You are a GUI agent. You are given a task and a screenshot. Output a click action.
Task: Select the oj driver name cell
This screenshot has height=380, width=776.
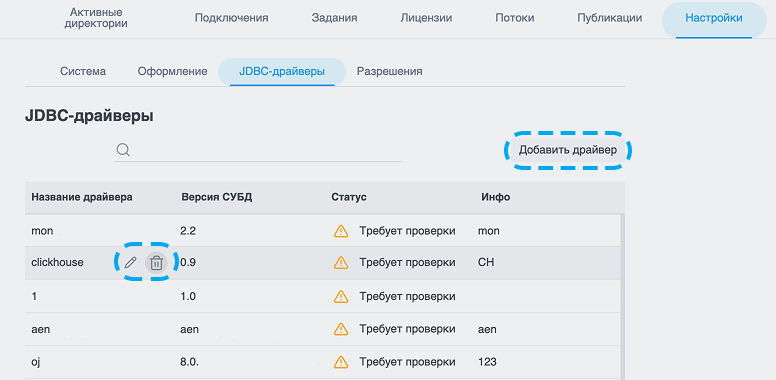[x=35, y=362]
